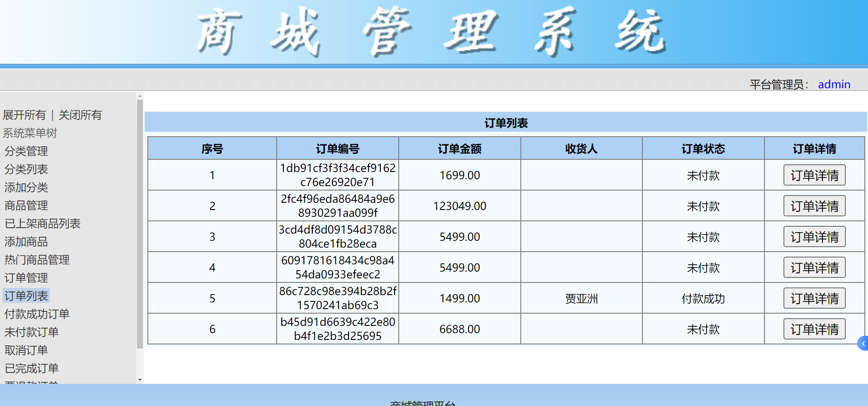Open 取消订单 in the sidebar
The width and height of the screenshot is (868, 406).
point(26,350)
